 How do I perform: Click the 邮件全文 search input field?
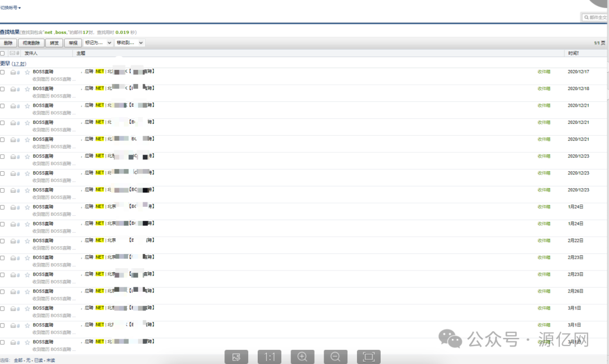coord(595,17)
